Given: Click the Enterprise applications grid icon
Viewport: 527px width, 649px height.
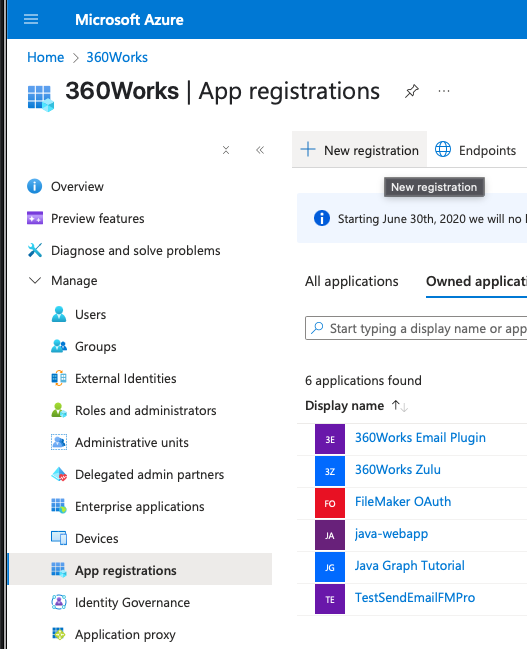Looking at the screenshot, I should pos(59,506).
